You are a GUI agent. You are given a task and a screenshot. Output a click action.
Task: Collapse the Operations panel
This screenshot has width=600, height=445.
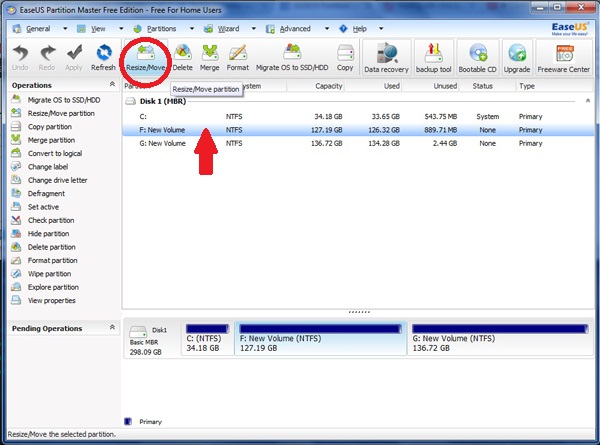pos(112,87)
